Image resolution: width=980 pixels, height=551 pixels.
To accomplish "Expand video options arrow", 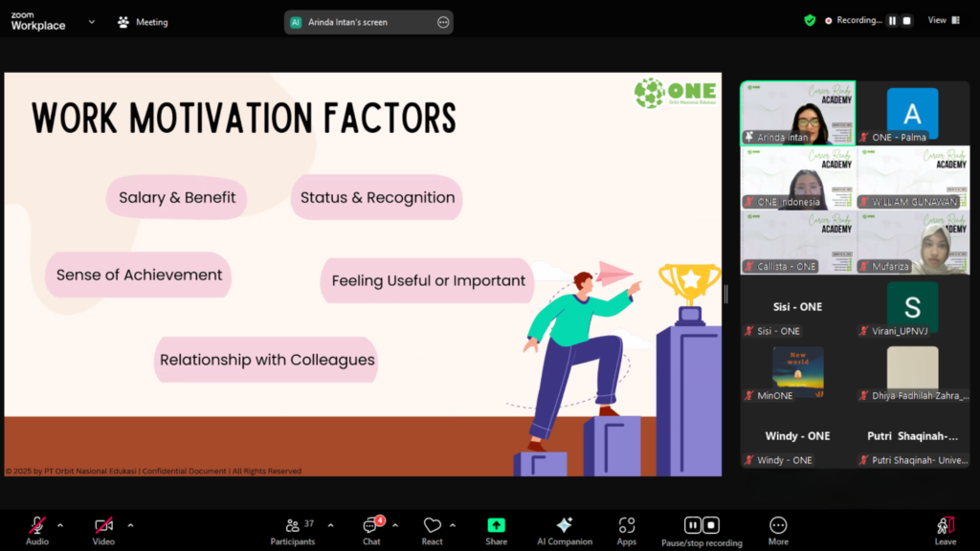I will click(x=130, y=525).
